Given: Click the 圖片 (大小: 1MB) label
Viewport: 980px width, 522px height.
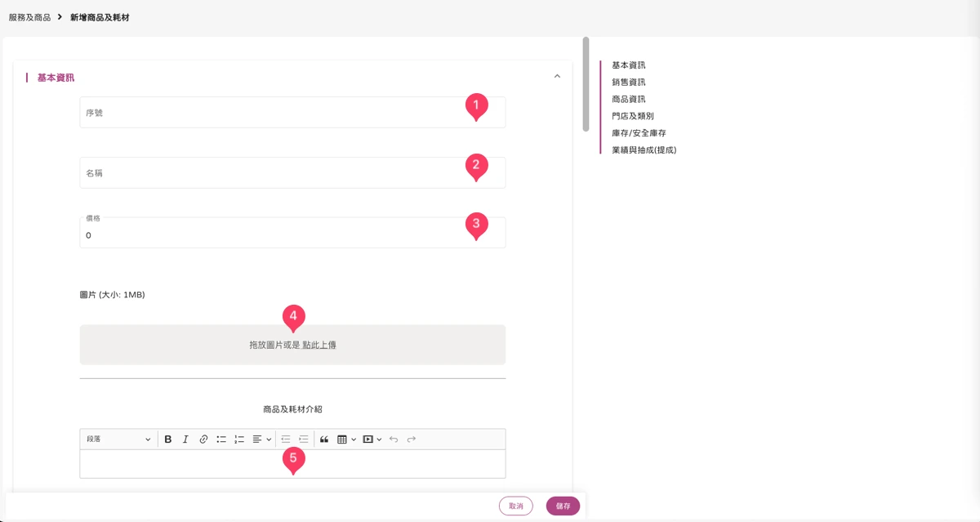Looking at the screenshot, I should click(x=112, y=294).
